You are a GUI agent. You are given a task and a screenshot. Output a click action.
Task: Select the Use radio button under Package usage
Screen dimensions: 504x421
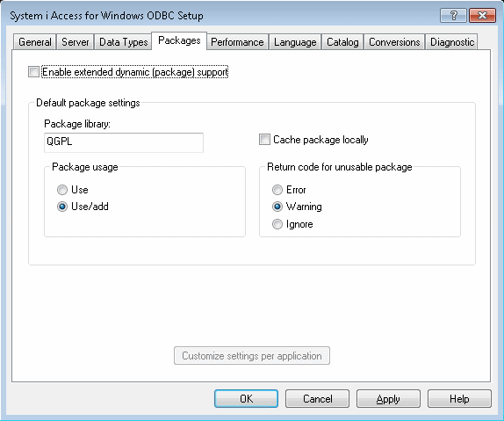pos(62,190)
